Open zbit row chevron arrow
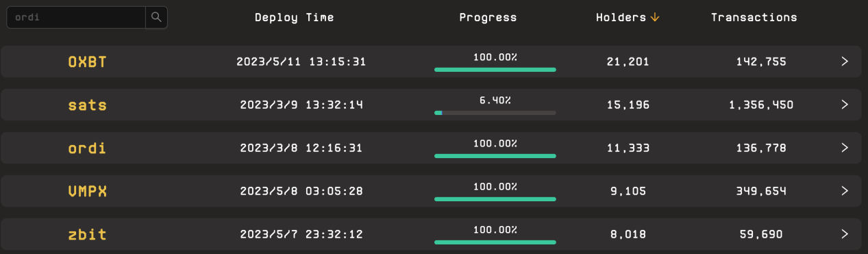 (845, 234)
